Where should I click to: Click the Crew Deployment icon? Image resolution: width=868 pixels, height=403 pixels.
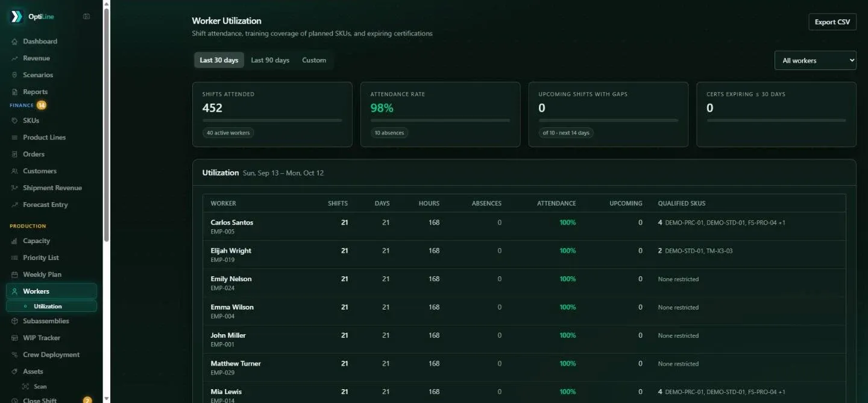point(14,355)
